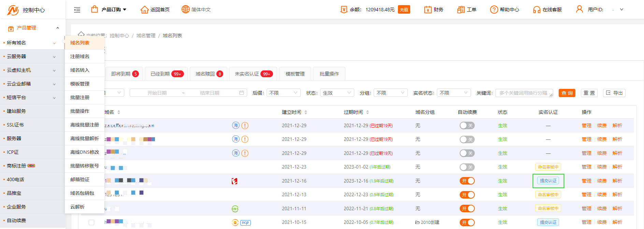
Task: Click the scp badge in the 2021-10-15 row
Action: pyautogui.click(x=245, y=223)
